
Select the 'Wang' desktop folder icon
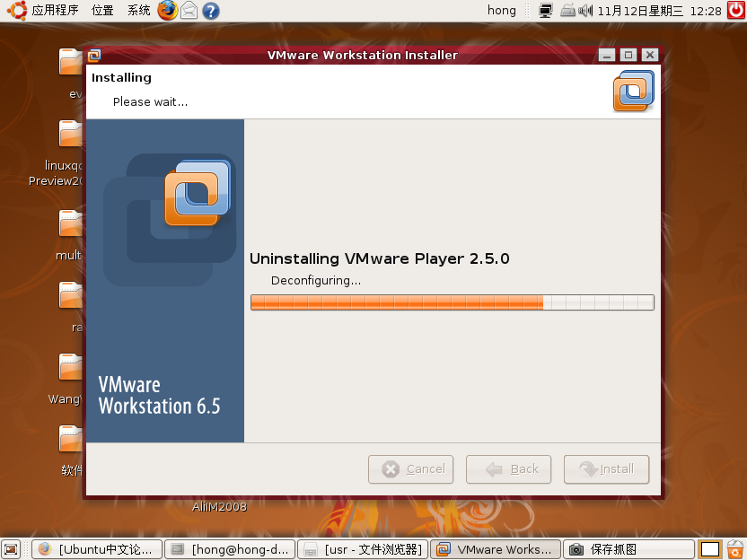click(71, 367)
